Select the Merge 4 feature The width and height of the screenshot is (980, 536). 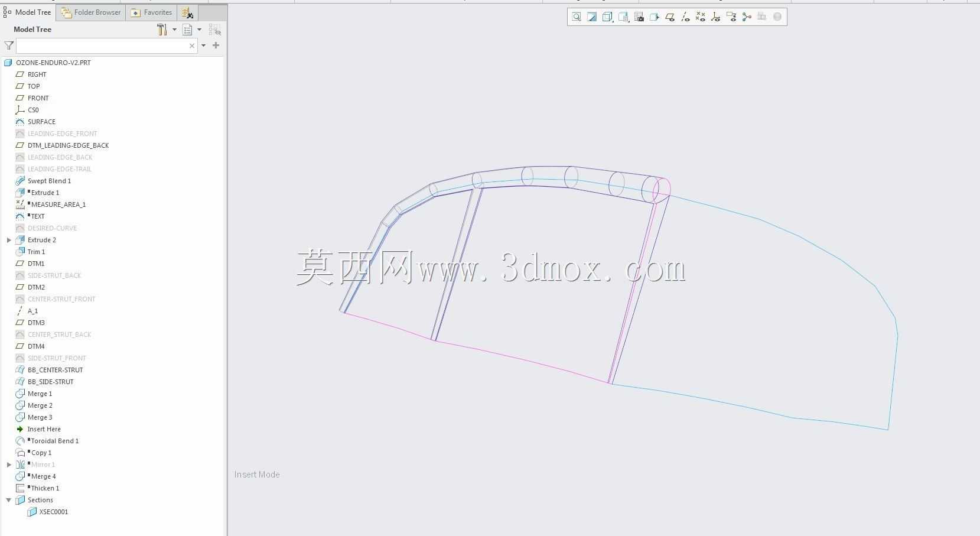(43, 476)
